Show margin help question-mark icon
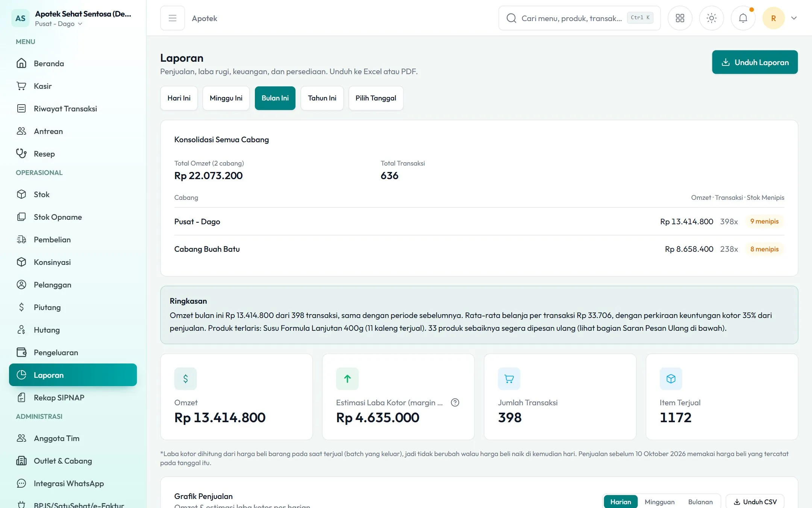The width and height of the screenshot is (812, 508). pyautogui.click(x=455, y=402)
